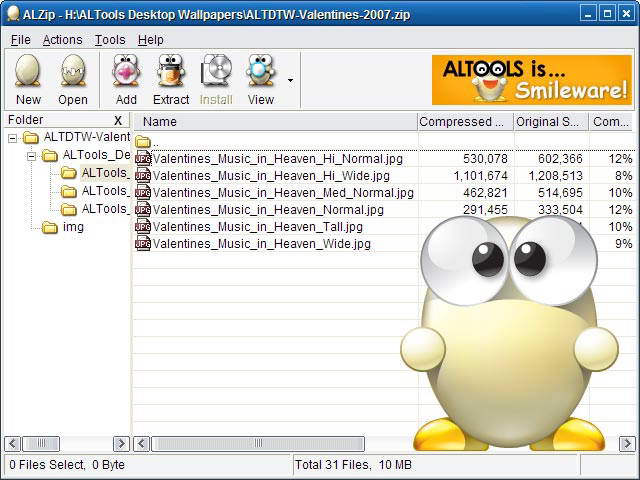Select the ALTools_De folder in tree

point(96,155)
